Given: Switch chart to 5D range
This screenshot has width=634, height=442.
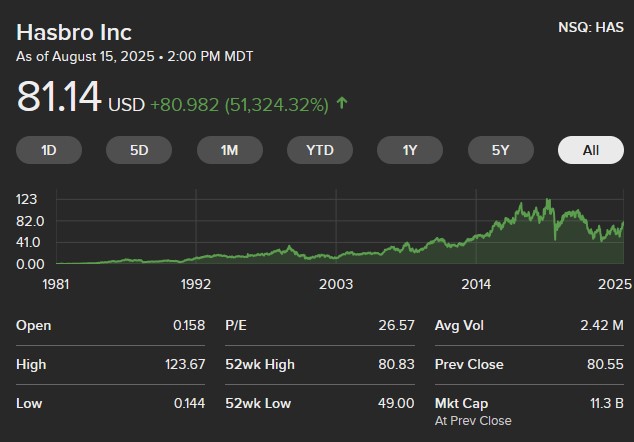Looking at the screenshot, I should [x=139, y=150].
